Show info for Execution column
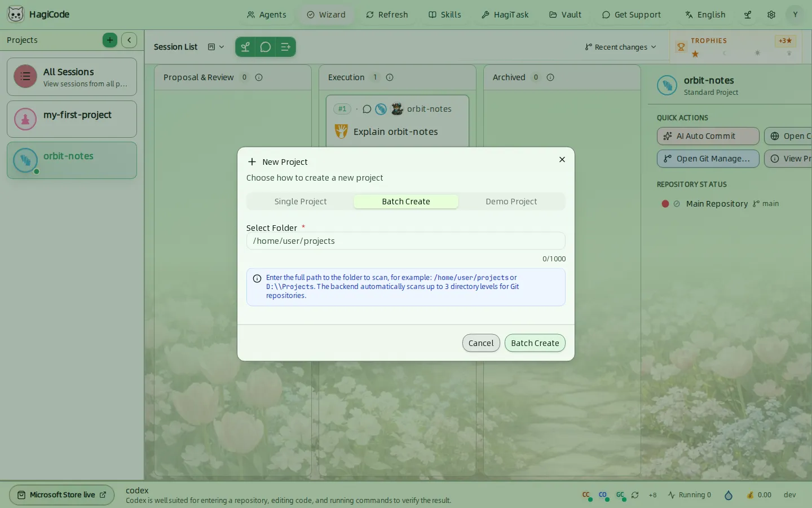This screenshot has width=812, height=508. pos(390,77)
